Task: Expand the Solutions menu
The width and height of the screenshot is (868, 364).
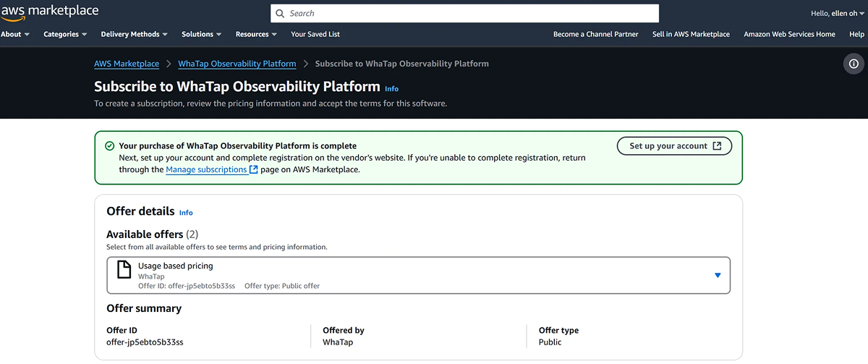Action: (202, 34)
